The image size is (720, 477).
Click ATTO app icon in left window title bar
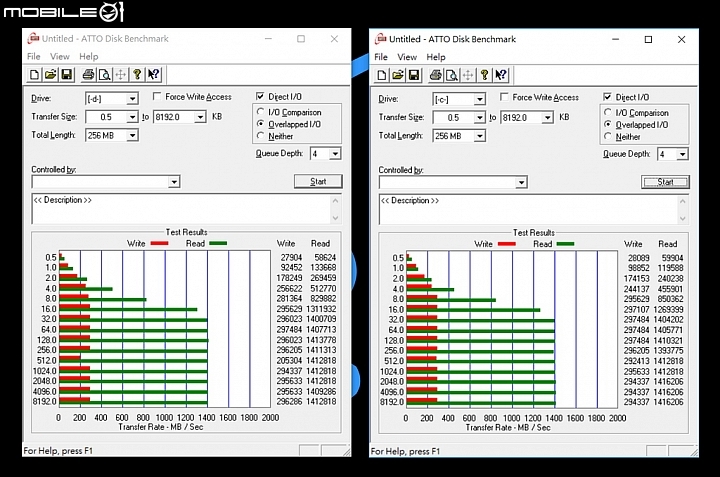pyautogui.click(x=33, y=39)
